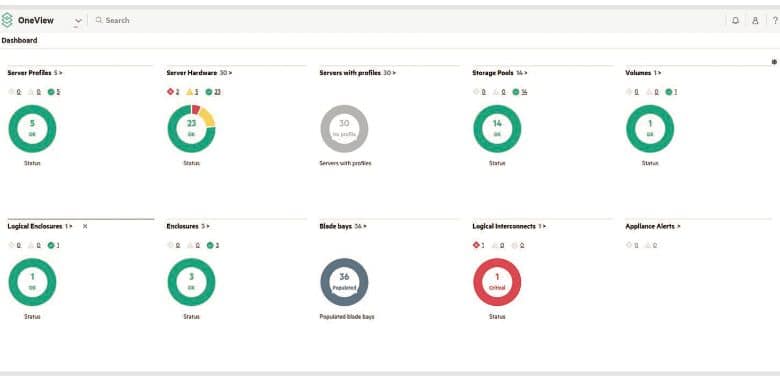
Task: Click Server Hardware critical status icon
Action: 170,92
